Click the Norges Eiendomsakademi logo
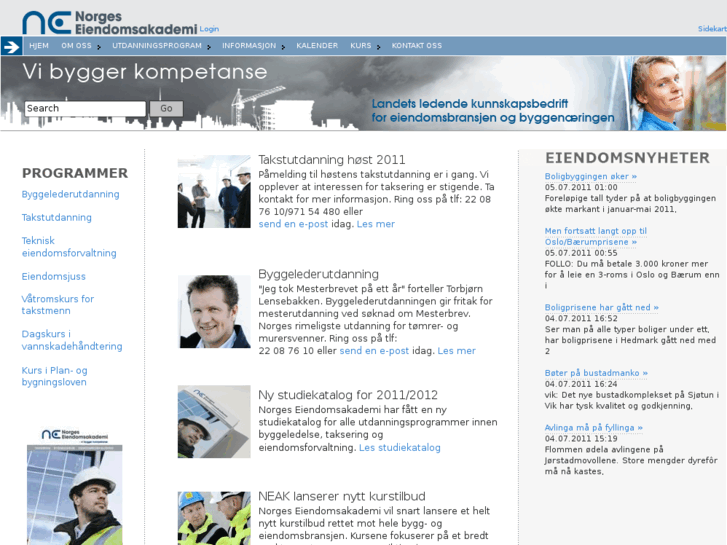 [109, 23]
